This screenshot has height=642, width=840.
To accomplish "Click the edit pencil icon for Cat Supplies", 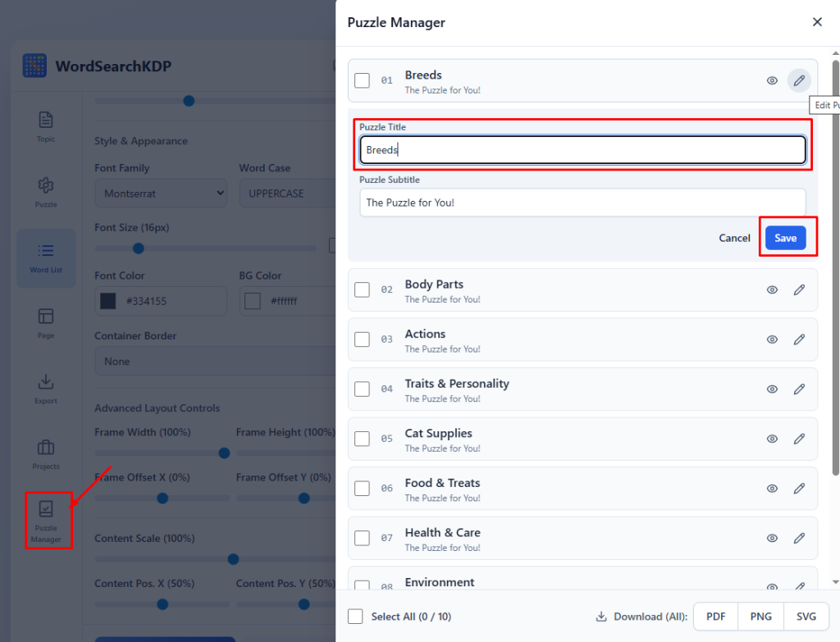I will (x=798, y=439).
